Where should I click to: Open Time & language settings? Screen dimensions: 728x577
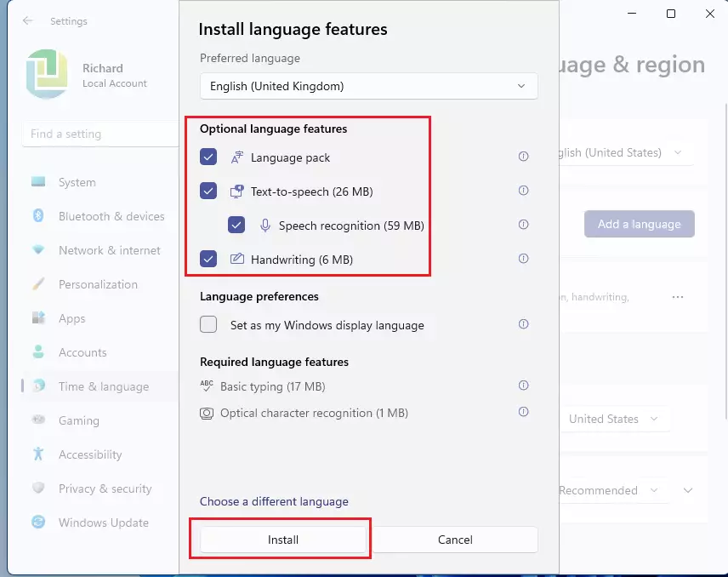(x=100, y=386)
